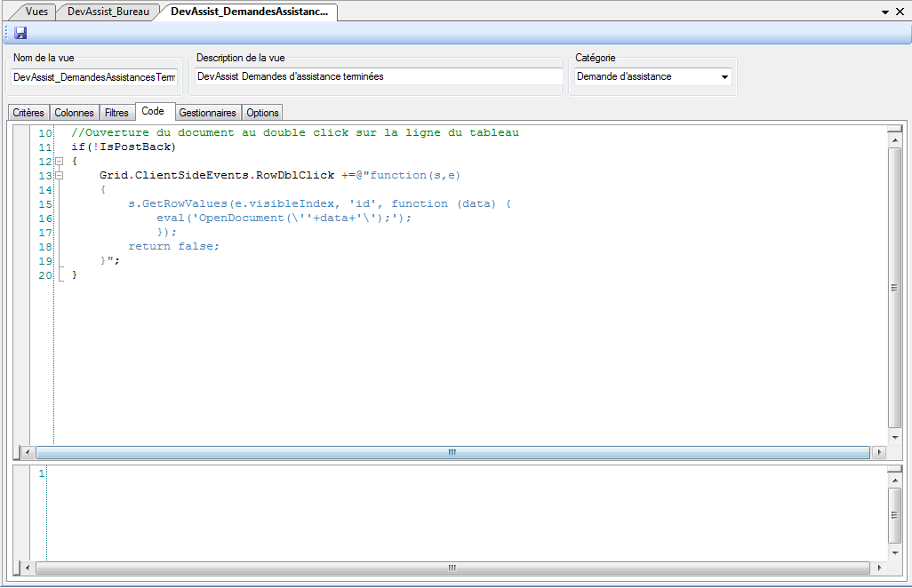
Task: Click the code editor scroll down arrow
Action: [895, 438]
